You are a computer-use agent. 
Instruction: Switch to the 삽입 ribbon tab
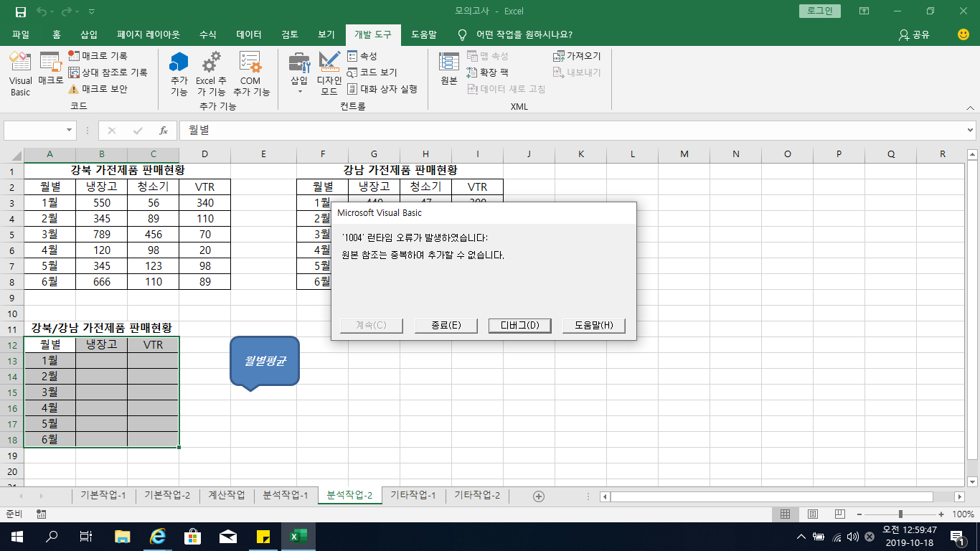tap(89, 34)
